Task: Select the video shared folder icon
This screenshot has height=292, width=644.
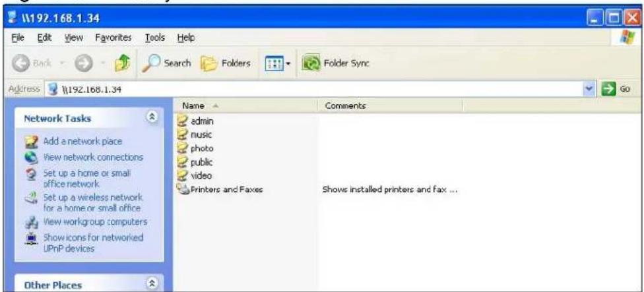Action: (182, 175)
